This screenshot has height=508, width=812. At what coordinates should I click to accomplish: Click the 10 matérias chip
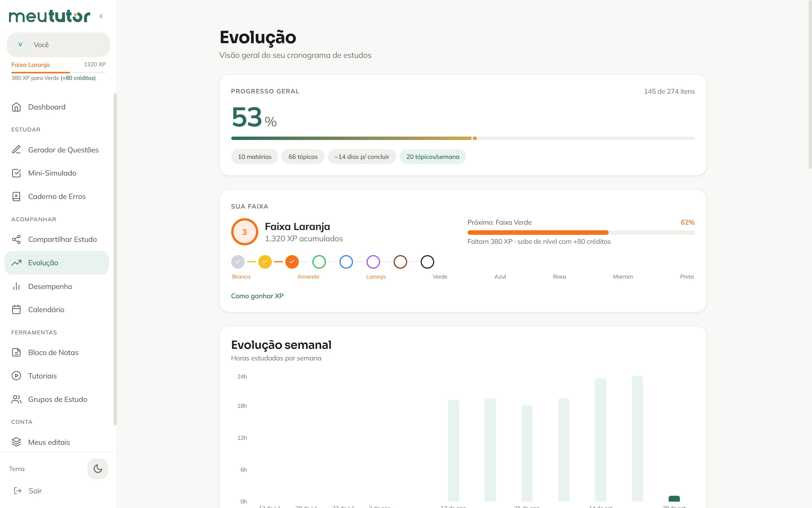[x=255, y=157]
